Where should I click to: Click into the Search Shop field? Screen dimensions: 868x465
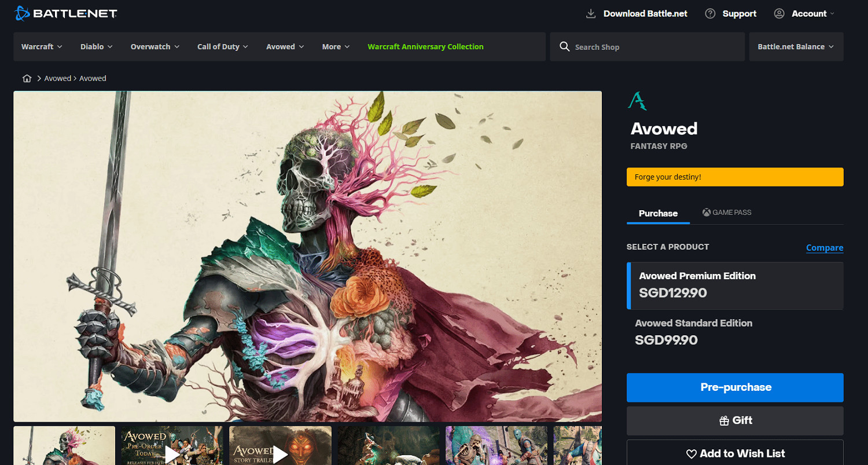[654, 47]
